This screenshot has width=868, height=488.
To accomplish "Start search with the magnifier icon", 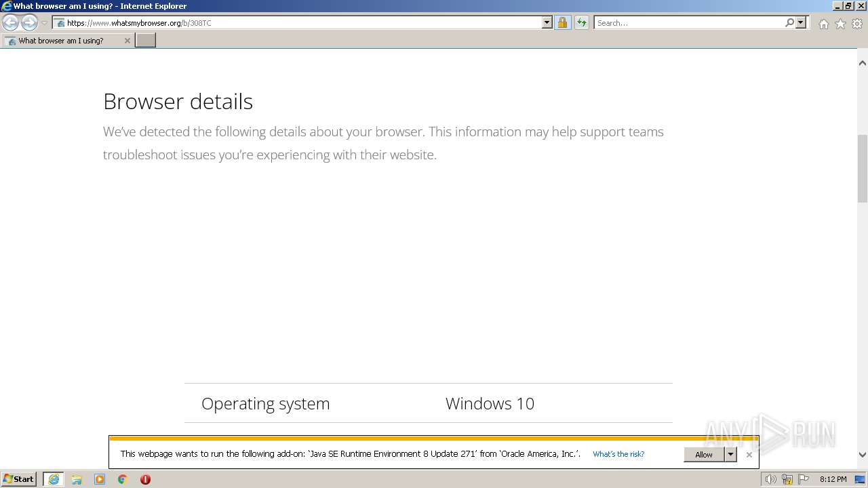I will [789, 23].
